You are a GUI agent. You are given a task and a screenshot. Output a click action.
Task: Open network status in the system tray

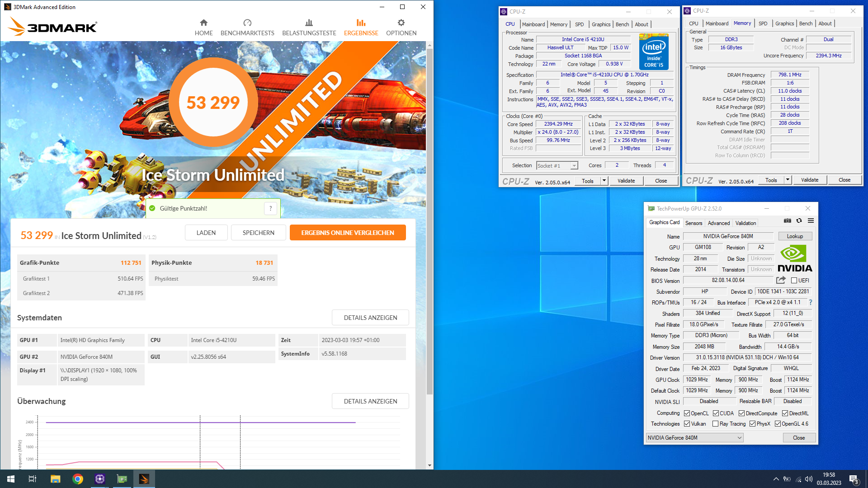tap(798, 479)
